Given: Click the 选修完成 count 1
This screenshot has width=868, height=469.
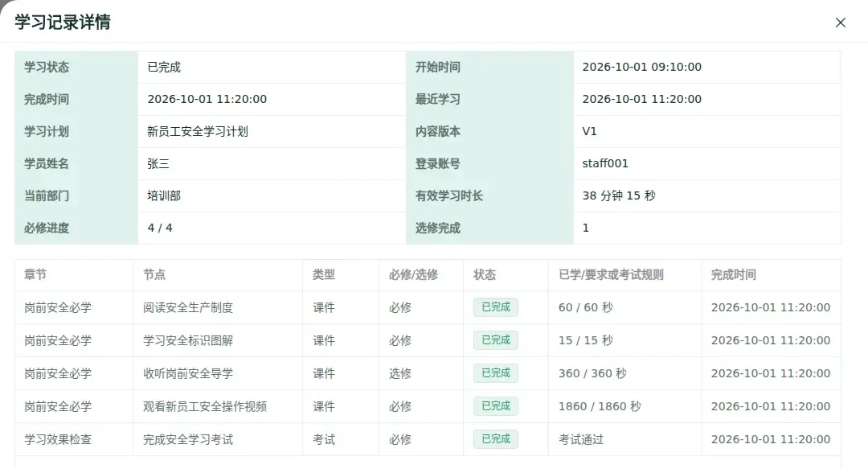Looking at the screenshot, I should (586, 228).
